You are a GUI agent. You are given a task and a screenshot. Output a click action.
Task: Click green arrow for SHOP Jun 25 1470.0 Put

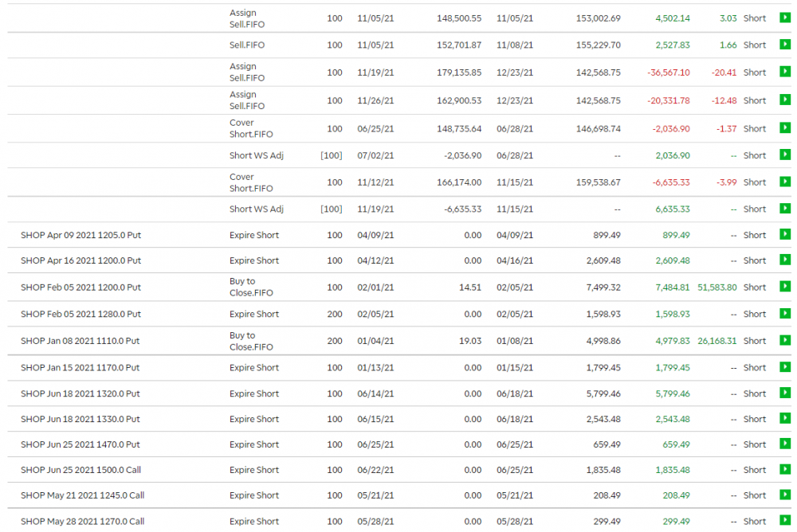point(785,444)
